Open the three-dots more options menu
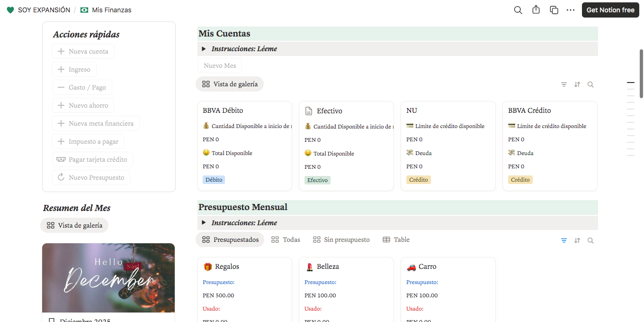Image resolution: width=644 pixels, height=322 pixels. [571, 10]
